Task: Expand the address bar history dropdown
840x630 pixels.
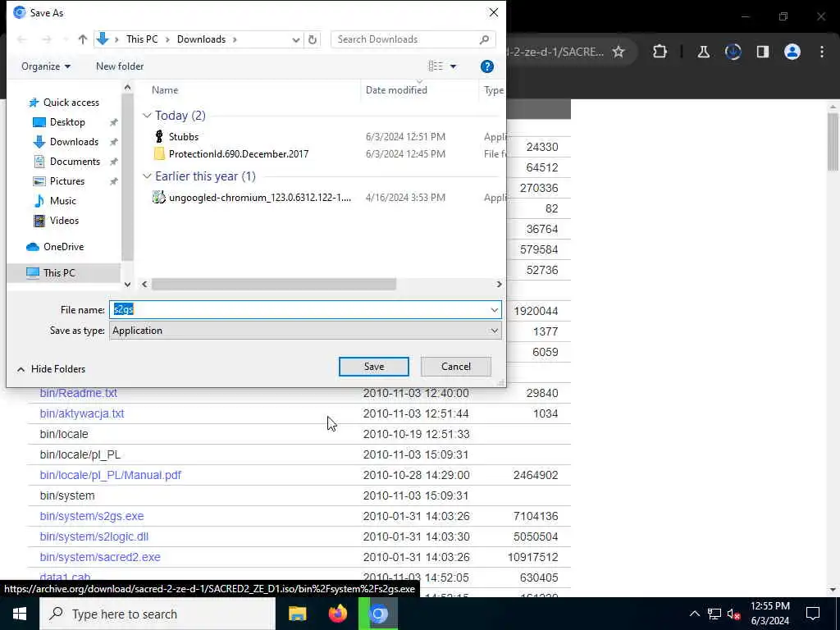Action: (x=295, y=39)
